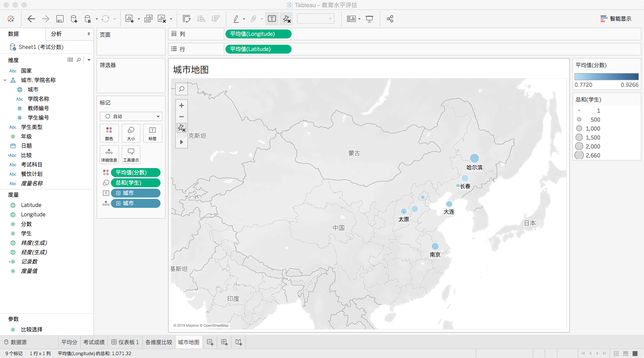This screenshot has height=358, width=644.
Task: Click the Undo back arrow
Action: click(31, 19)
